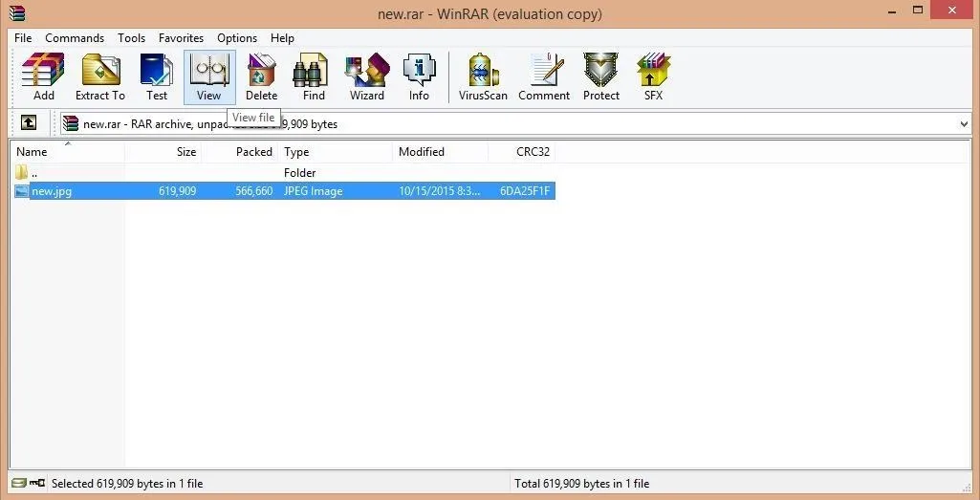Sort files by Type column
The width and height of the screenshot is (980, 500).
[x=335, y=152]
